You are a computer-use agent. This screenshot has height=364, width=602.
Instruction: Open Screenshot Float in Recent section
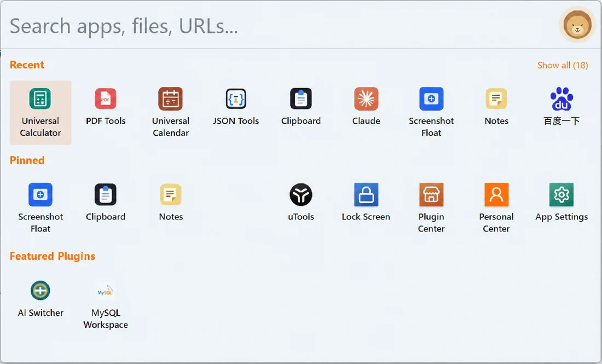tap(431, 113)
